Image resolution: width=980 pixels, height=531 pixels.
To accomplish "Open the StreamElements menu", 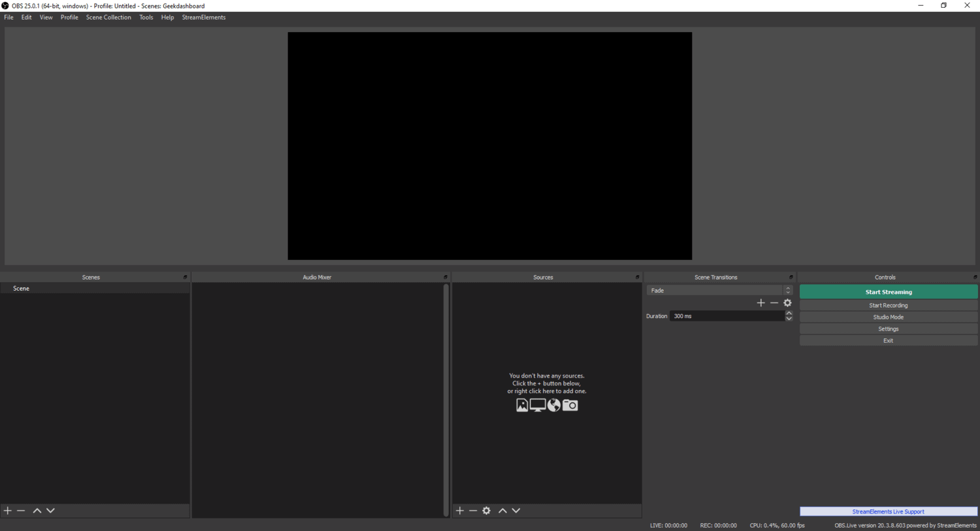I will pos(203,17).
